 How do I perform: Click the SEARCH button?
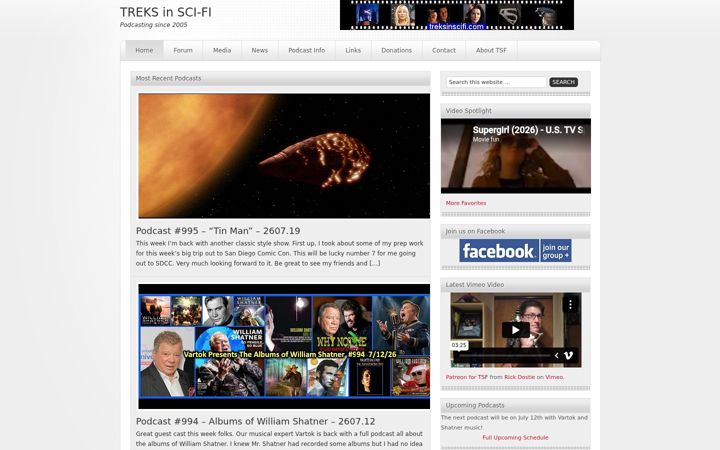563,82
